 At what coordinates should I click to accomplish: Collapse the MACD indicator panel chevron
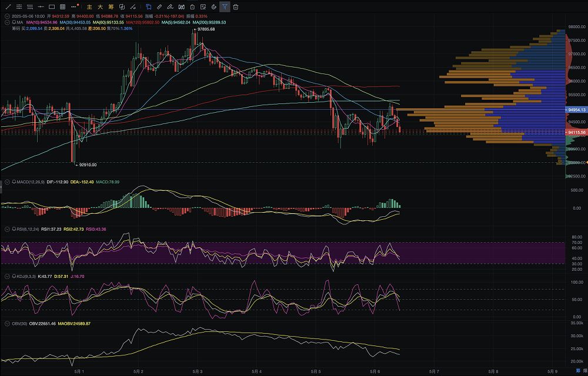(6, 182)
